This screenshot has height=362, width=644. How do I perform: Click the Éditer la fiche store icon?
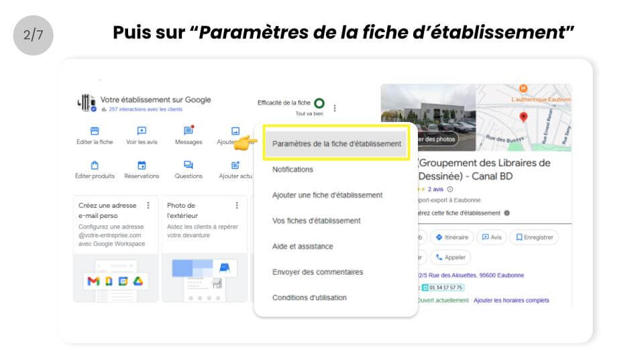(95, 131)
